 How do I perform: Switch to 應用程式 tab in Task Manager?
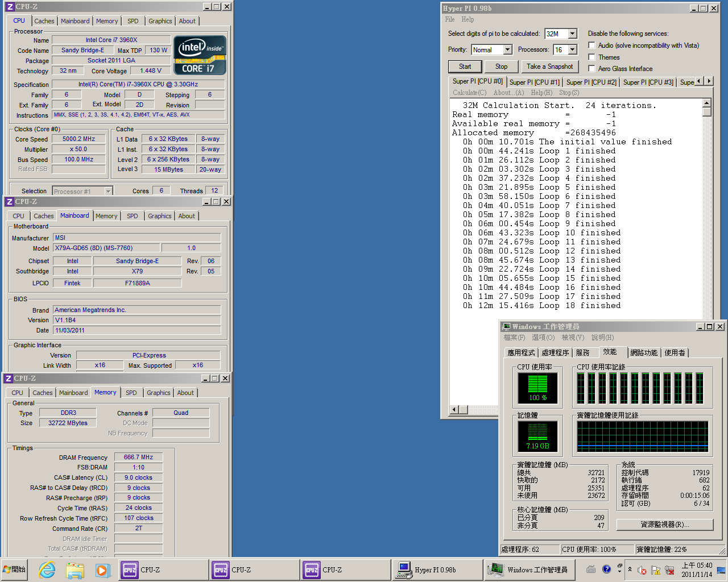click(x=521, y=353)
